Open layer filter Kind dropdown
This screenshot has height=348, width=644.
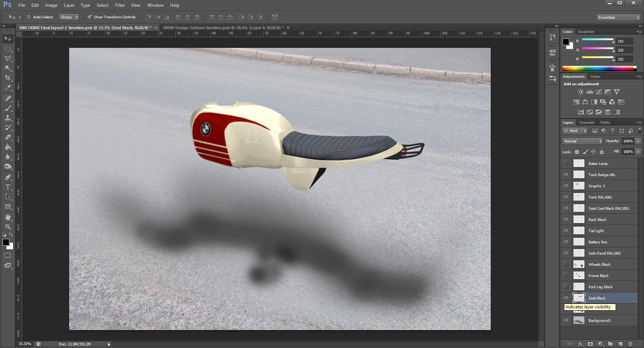(575, 131)
